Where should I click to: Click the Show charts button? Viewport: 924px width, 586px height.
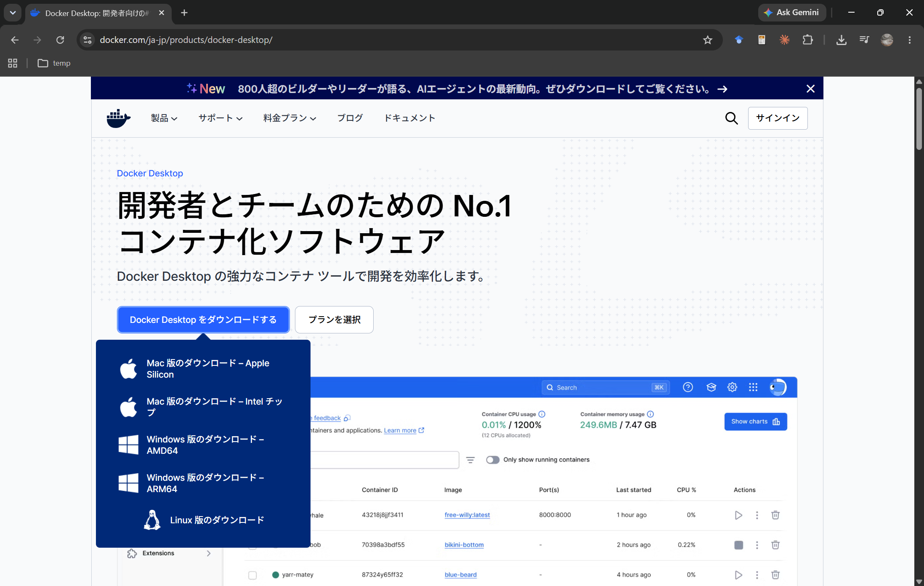point(755,422)
